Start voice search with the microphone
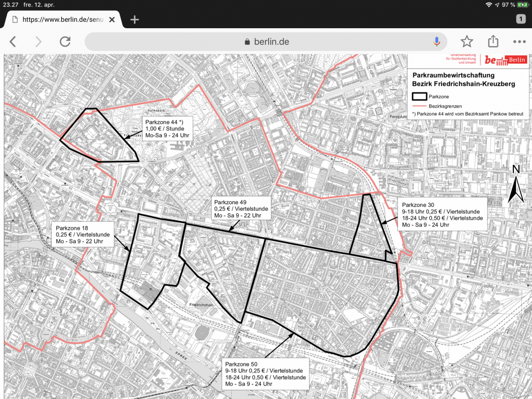 point(437,41)
